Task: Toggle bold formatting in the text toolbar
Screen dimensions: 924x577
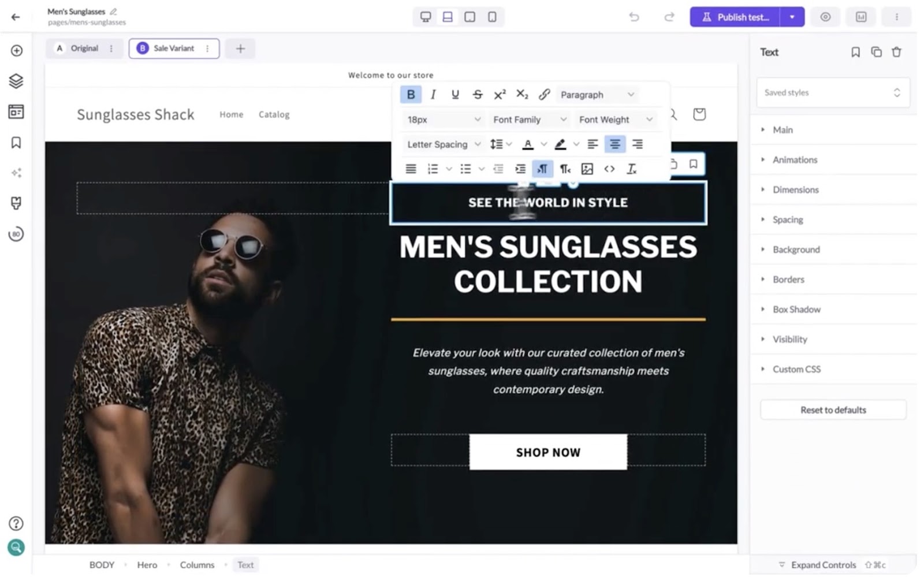Action: [x=411, y=94]
